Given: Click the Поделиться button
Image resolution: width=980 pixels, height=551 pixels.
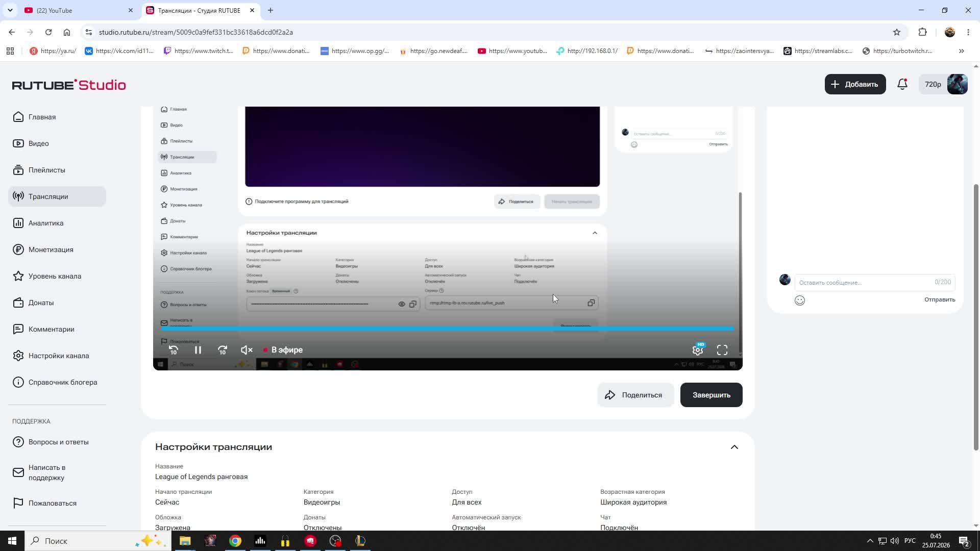Looking at the screenshot, I should (635, 395).
